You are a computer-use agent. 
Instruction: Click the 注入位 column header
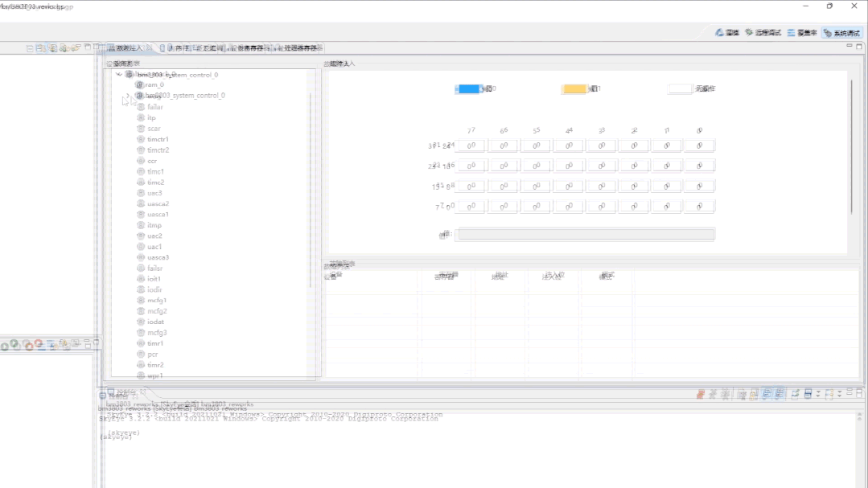[x=553, y=276]
